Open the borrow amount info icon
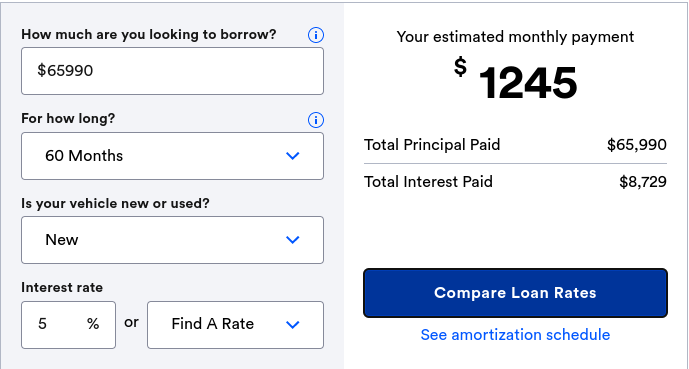The image size is (689, 369). click(x=315, y=35)
